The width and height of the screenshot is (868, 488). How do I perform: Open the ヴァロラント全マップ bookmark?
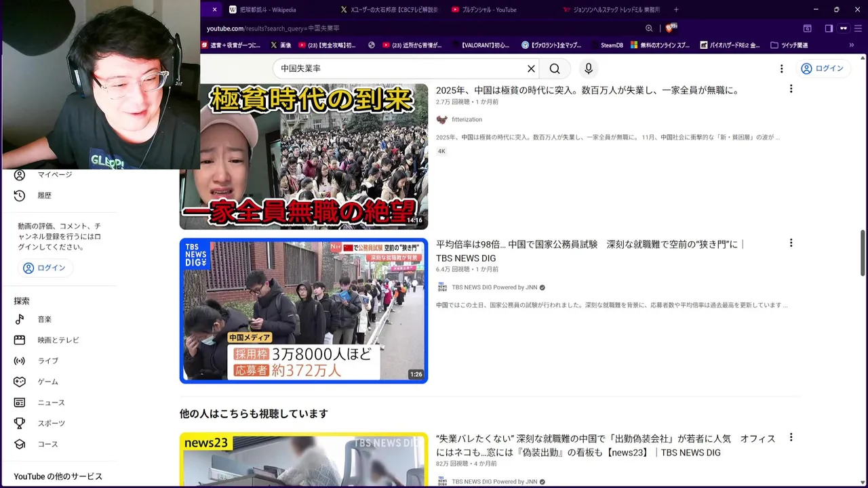pyautogui.click(x=551, y=45)
